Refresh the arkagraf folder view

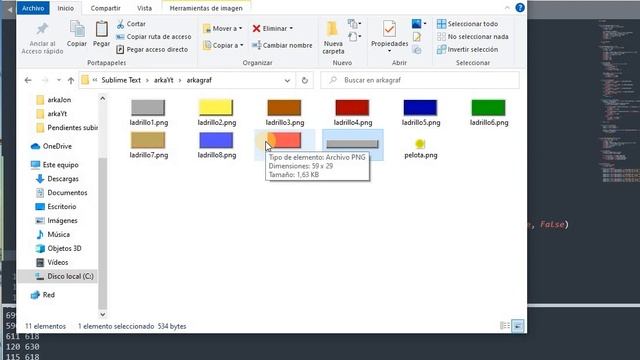click(304, 80)
